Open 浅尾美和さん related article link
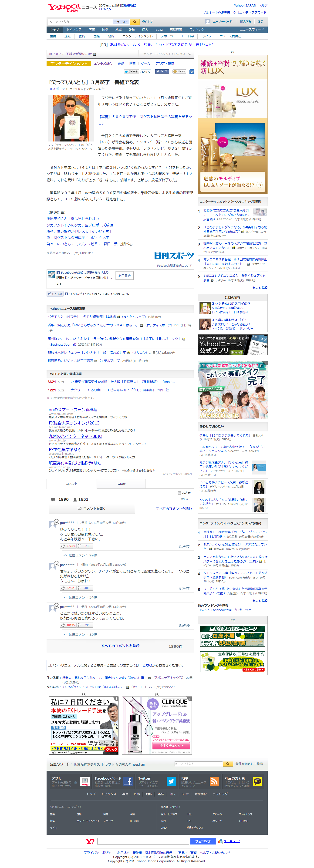 click(74, 219)
